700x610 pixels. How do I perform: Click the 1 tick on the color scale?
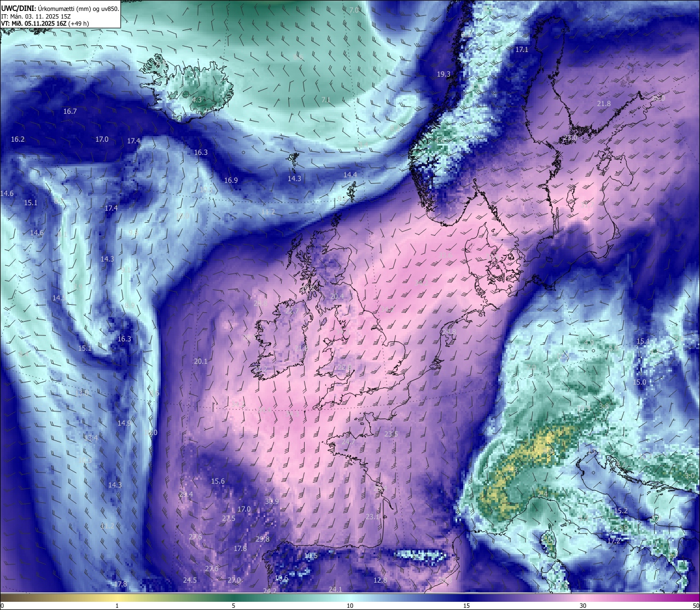pyautogui.click(x=117, y=605)
